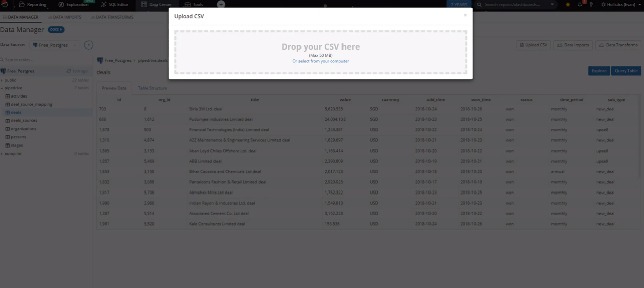Select the stages table
Screen dimensions: 644x288
click(x=17, y=145)
